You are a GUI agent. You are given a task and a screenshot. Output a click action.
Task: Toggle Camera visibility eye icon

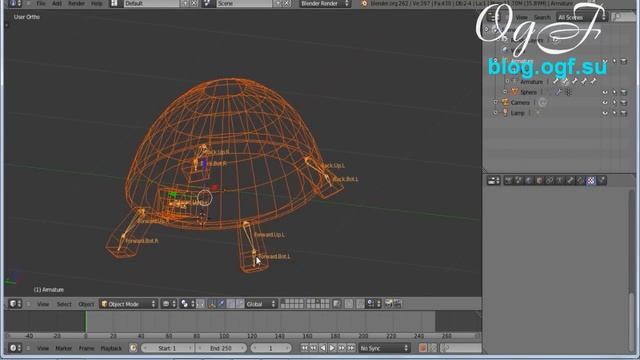pos(605,102)
